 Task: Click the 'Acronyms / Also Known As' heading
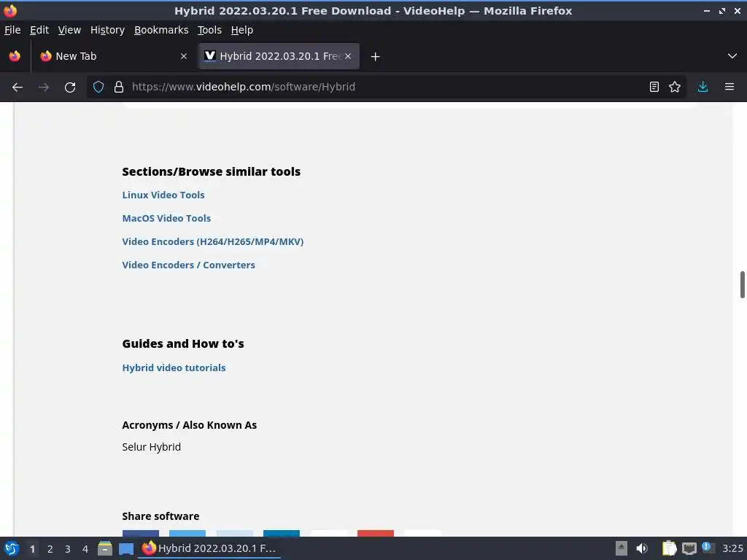coord(190,425)
